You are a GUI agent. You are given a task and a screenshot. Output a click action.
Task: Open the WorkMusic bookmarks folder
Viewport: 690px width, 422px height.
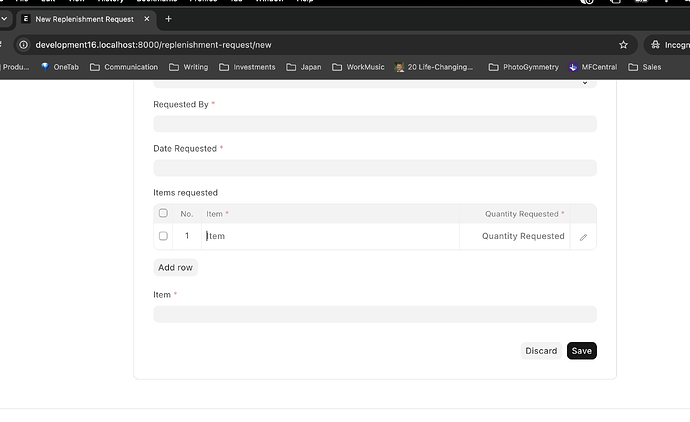click(358, 67)
